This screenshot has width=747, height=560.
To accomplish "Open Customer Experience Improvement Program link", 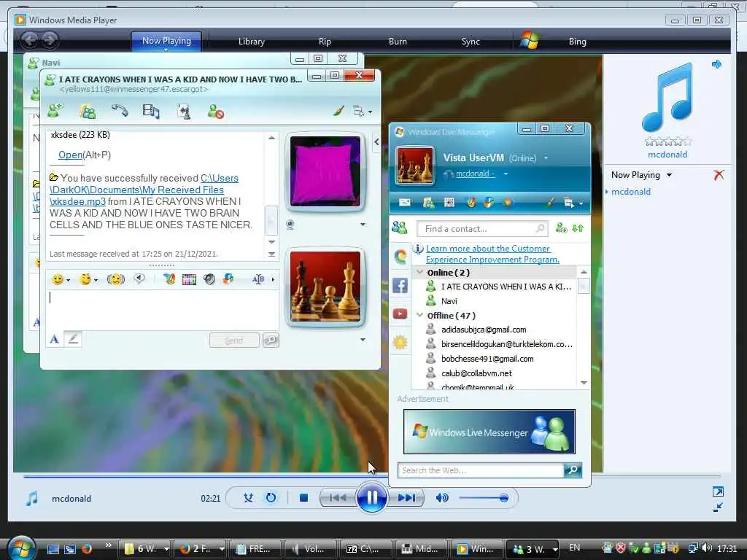I will (x=492, y=254).
